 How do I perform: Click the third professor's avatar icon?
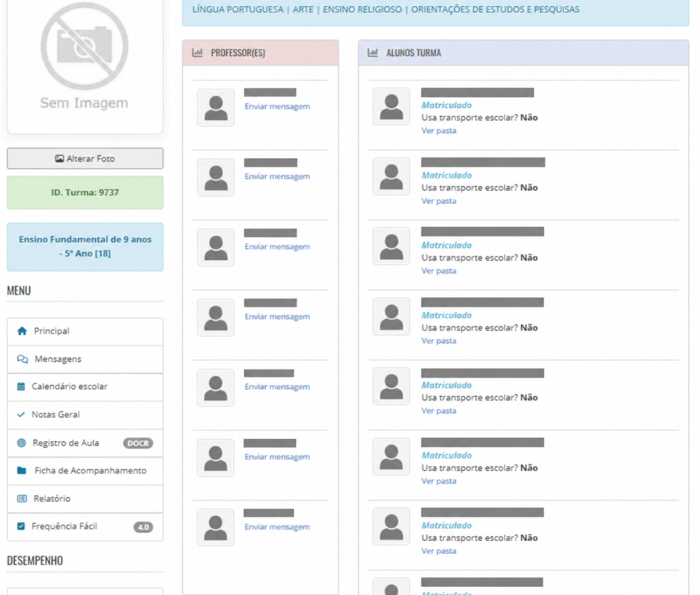point(216,248)
